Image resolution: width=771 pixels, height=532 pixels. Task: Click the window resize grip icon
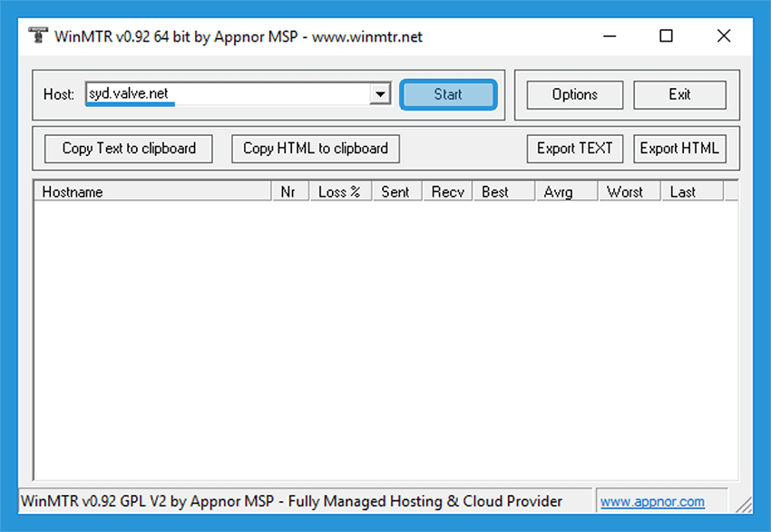(744, 505)
